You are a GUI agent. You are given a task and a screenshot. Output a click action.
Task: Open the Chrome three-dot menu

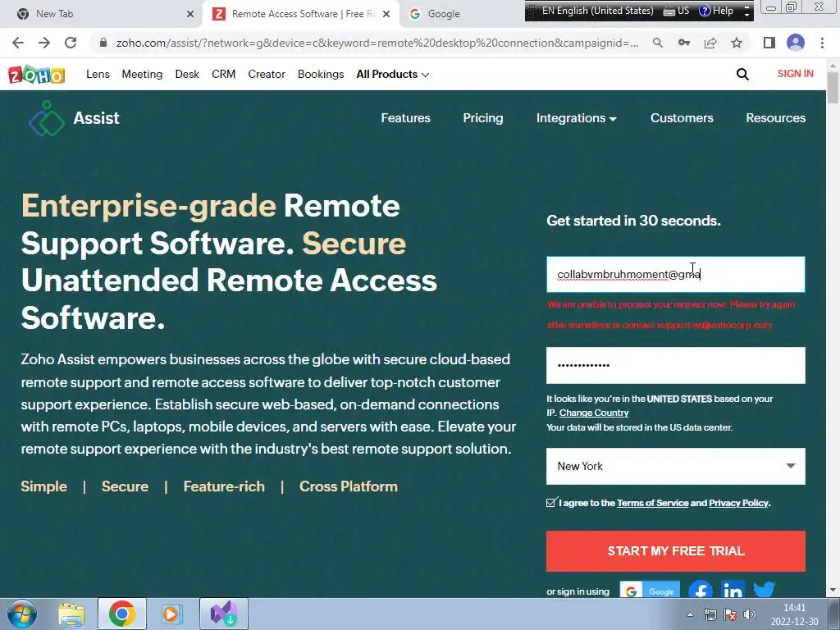(822, 43)
